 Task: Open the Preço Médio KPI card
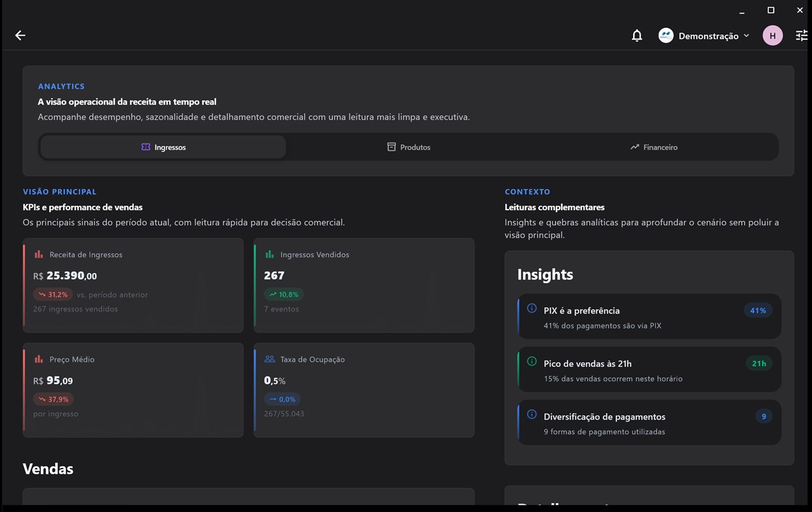[133, 390]
